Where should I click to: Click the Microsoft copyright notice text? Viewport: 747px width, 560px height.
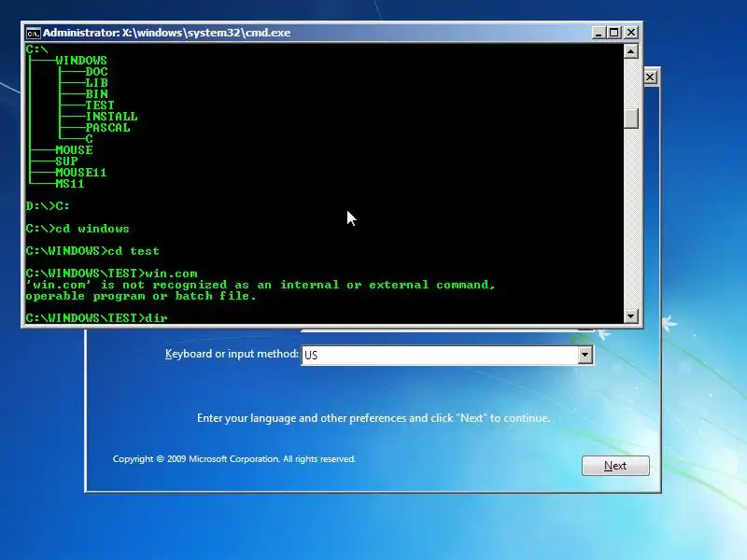234,459
